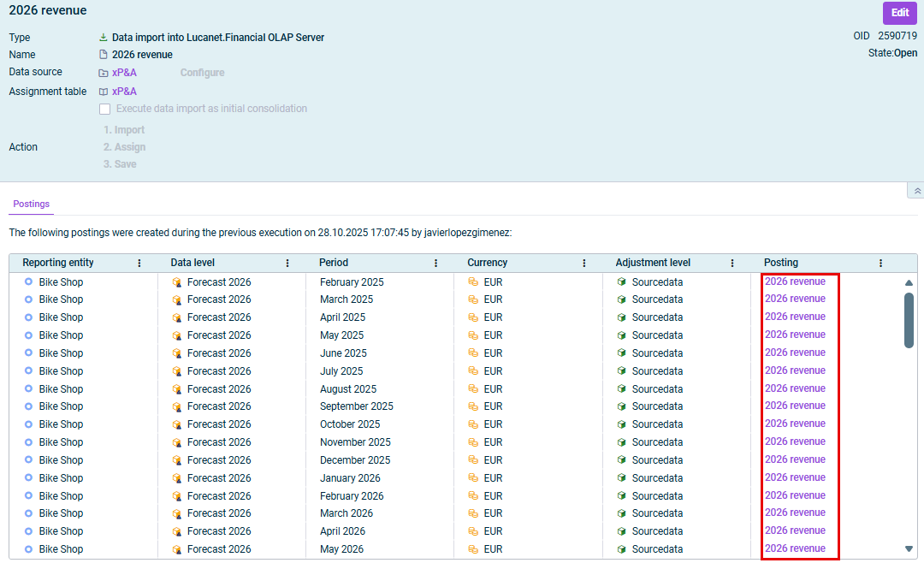Click the Forecast 2026 cube icon in March 2026 row

point(176,514)
